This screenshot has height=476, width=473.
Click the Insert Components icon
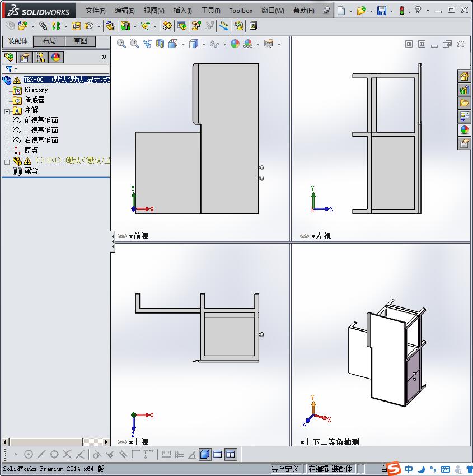tap(23, 26)
